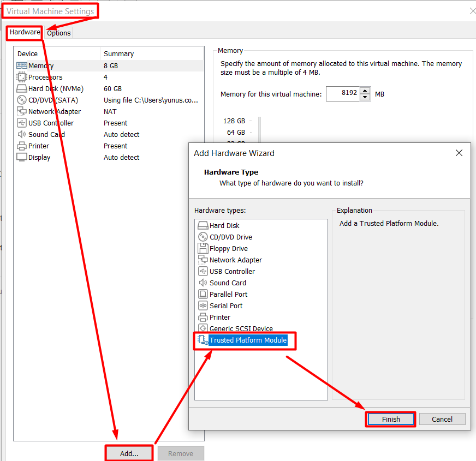The image size is (476, 461).
Task: Select the USB Controller row in device list
Action: tap(50, 123)
